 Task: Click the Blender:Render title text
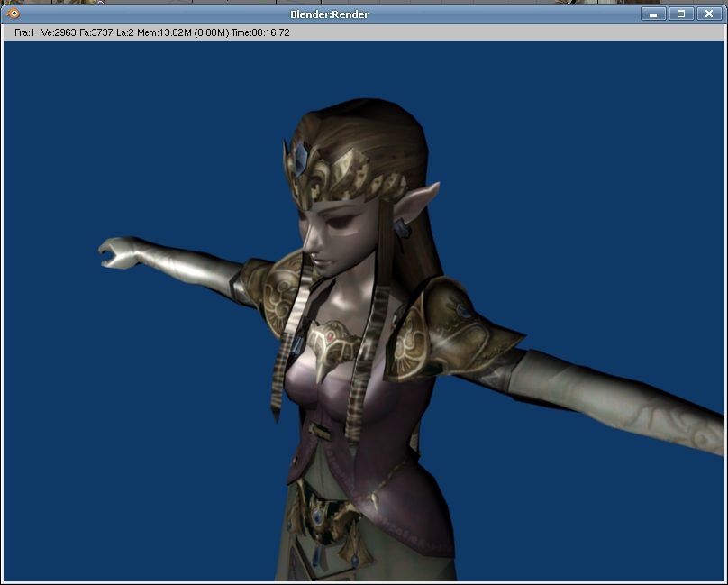(x=329, y=14)
